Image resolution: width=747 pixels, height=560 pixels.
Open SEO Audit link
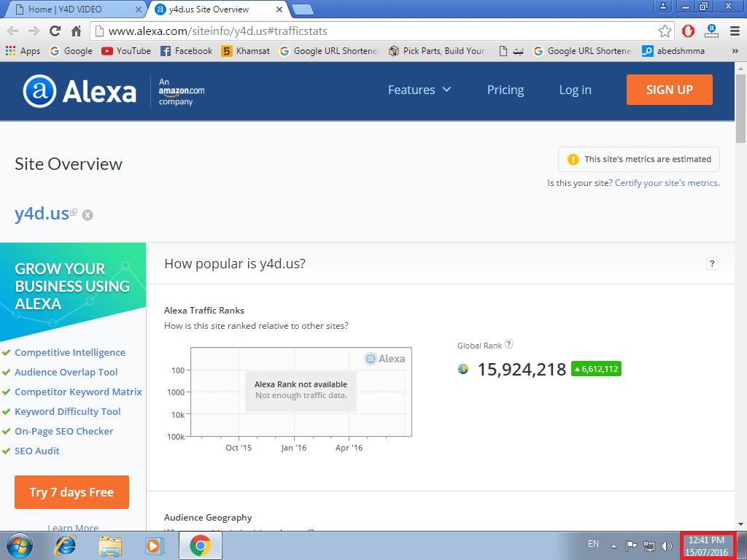point(37,451)
